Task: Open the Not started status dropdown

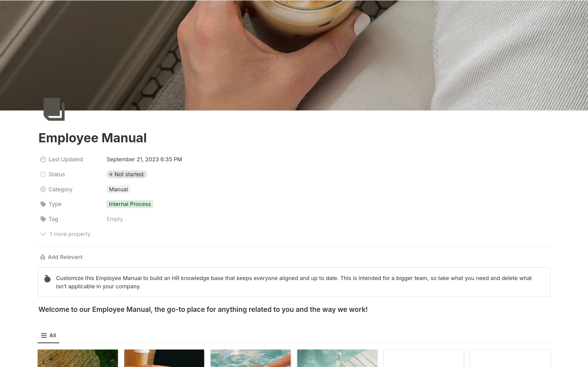Action: pyautogui.click(x=127, y=174)
